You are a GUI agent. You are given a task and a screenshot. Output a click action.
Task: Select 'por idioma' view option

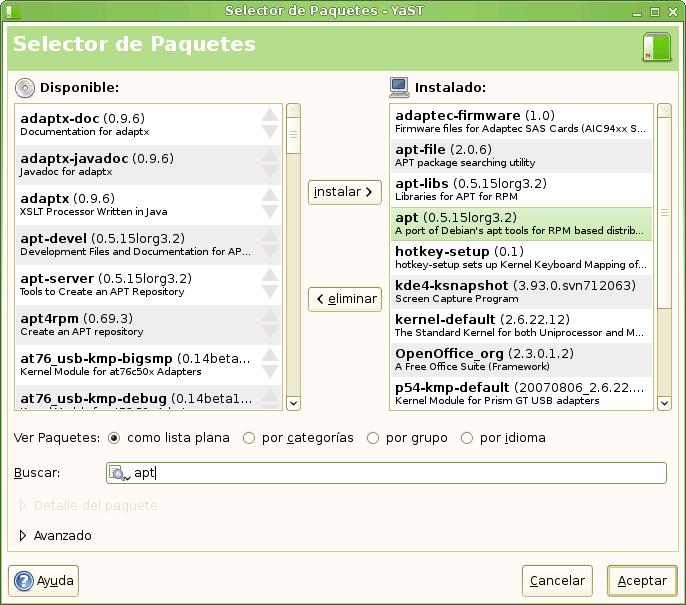coord(467,438)
